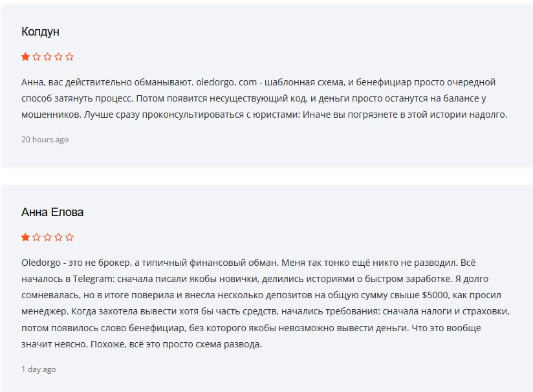Viewport: 533px width, 392px height.
Task: Click the '1 day ago' timestamp
Action: (x=38, y=369)
